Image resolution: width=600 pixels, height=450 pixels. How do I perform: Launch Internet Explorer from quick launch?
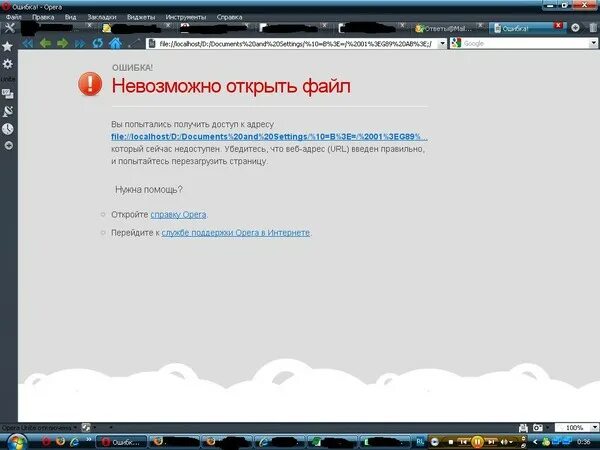[74, 442]
